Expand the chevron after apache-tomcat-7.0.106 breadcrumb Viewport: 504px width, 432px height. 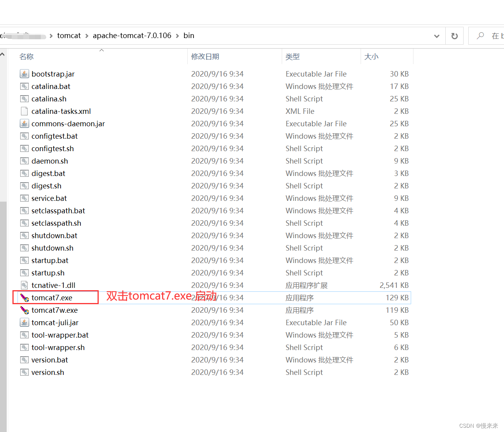177,36
